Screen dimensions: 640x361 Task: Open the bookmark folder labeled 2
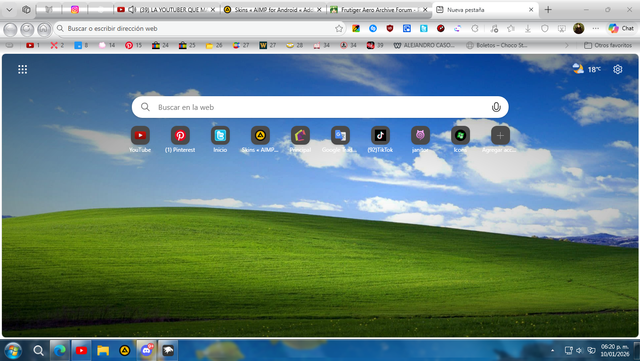(x=57, y=45)
